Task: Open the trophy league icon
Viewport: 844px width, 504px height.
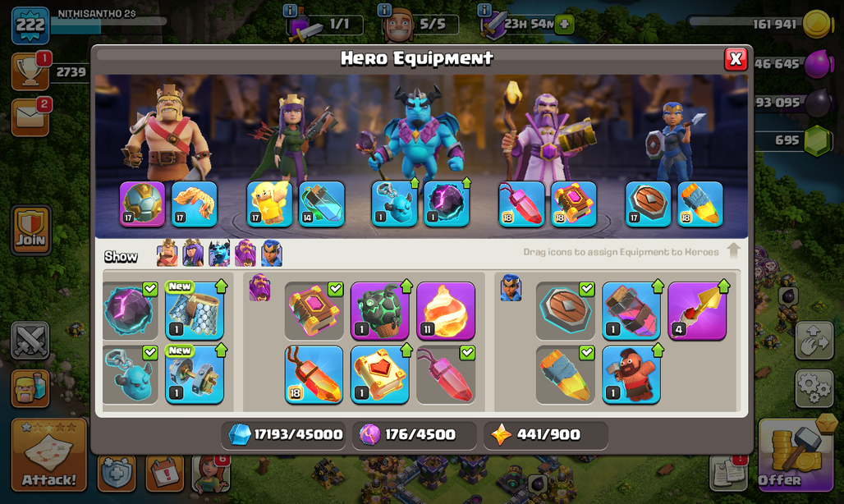Action: 30,72
